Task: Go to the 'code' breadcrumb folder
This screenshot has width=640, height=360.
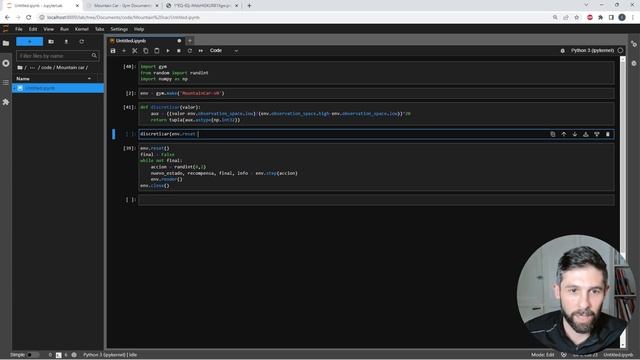Action: tap(46, 67)
